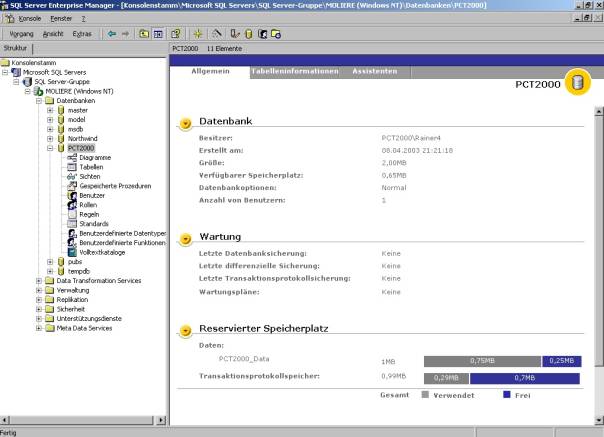604x437 pixels.
Task: Click the yellow star New icon
Action: coord(198,34)
